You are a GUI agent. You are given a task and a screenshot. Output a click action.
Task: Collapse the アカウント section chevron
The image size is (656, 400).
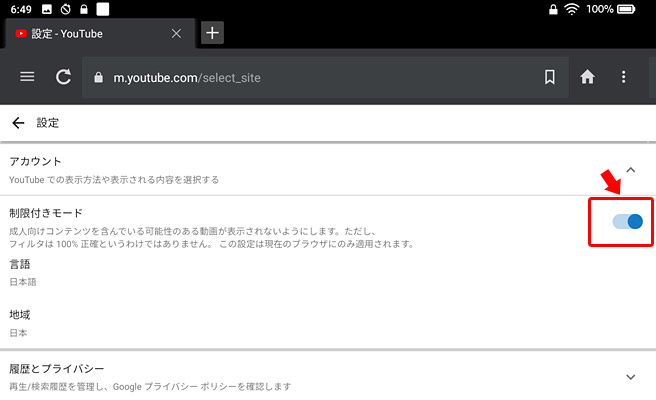point(630,170)
